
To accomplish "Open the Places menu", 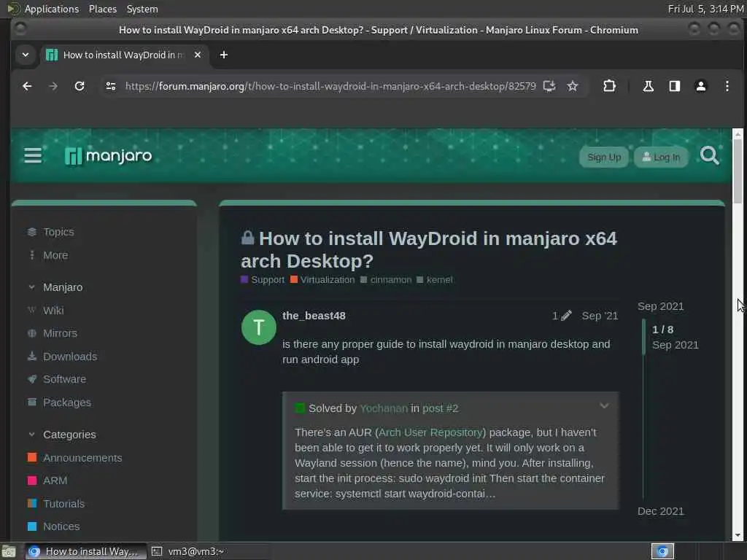I will pyautogui.click(x=103, y=9).
